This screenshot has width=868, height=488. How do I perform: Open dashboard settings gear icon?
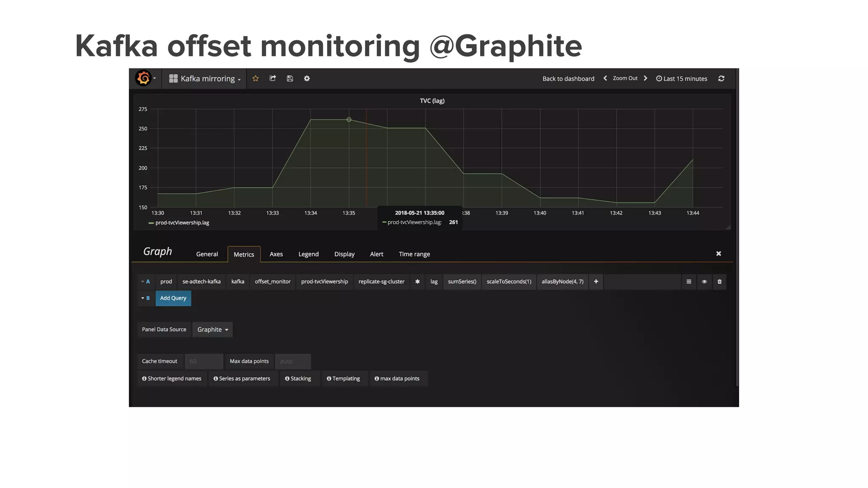pos(307,78)
